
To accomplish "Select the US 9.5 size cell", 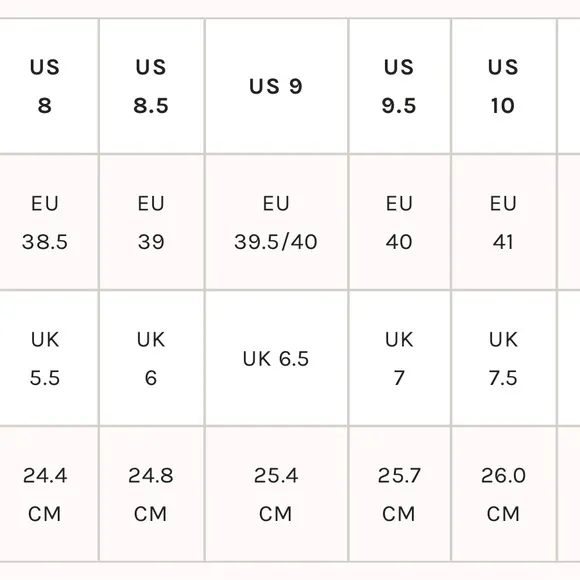I will (x=400, y=86).
